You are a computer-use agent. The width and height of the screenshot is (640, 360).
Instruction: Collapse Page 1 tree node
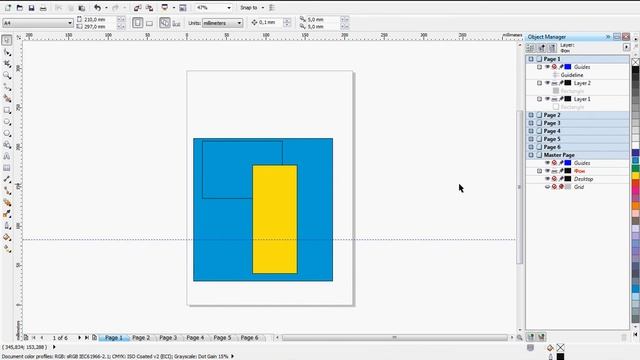point(531,59)
